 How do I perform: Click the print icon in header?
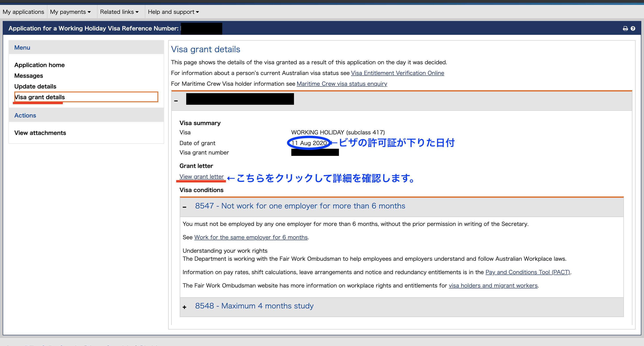[625, 28]
